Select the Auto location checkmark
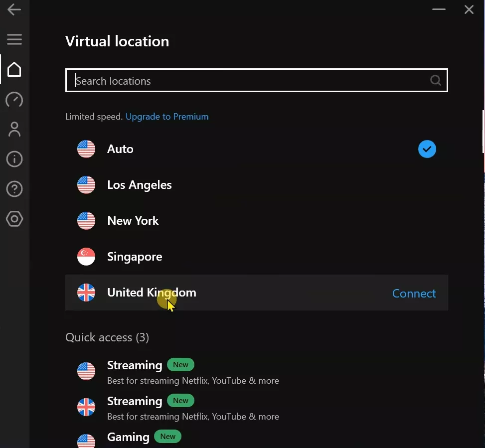The image size is (485, 448). pyautogui.click(x=427, y=149)
